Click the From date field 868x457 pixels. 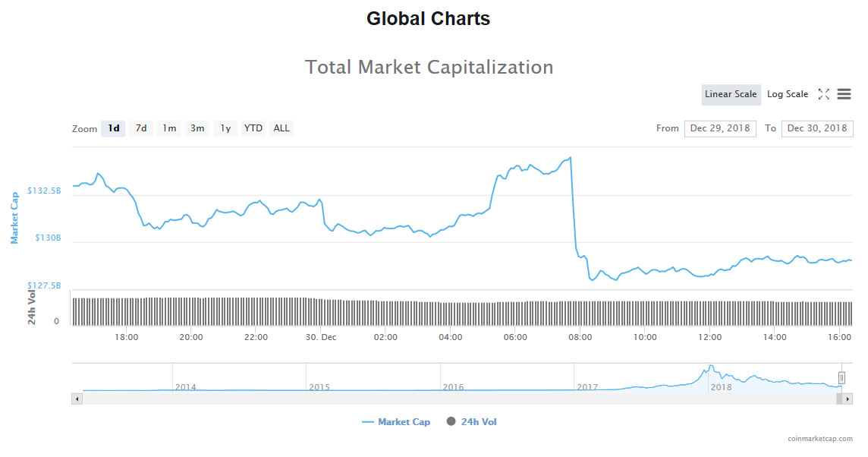(x=719, y=128)
